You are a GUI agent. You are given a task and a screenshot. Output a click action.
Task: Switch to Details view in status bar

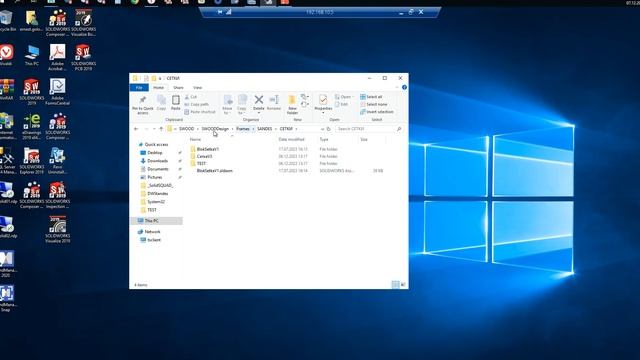(395, 284)
